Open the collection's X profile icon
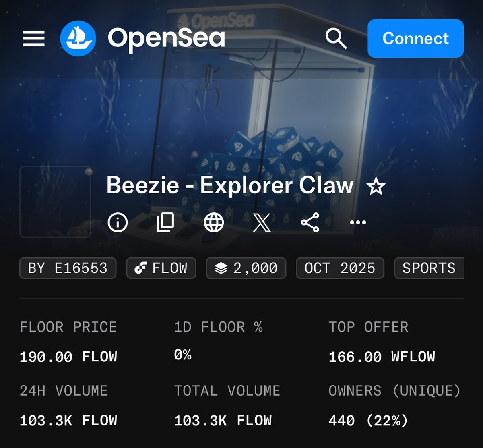This screenshot has width=483, height=448. (262, 222)
